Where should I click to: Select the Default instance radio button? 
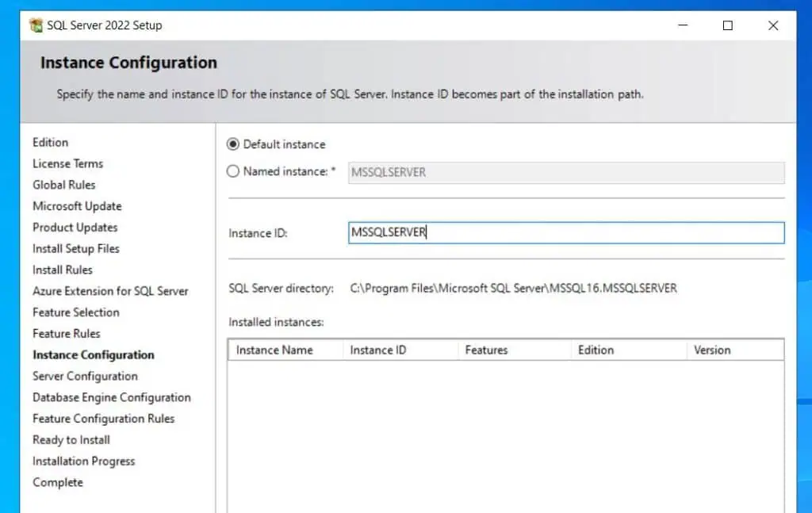[x=233, y=144]
